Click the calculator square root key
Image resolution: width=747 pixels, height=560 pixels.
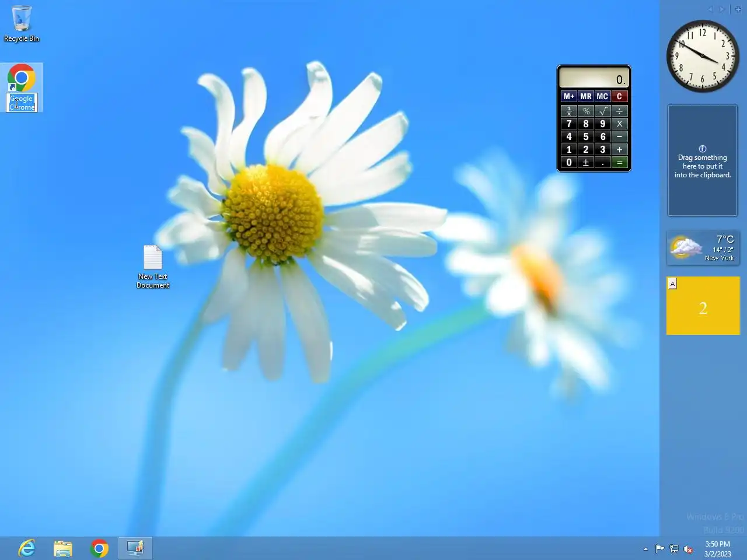click(603, 111)
